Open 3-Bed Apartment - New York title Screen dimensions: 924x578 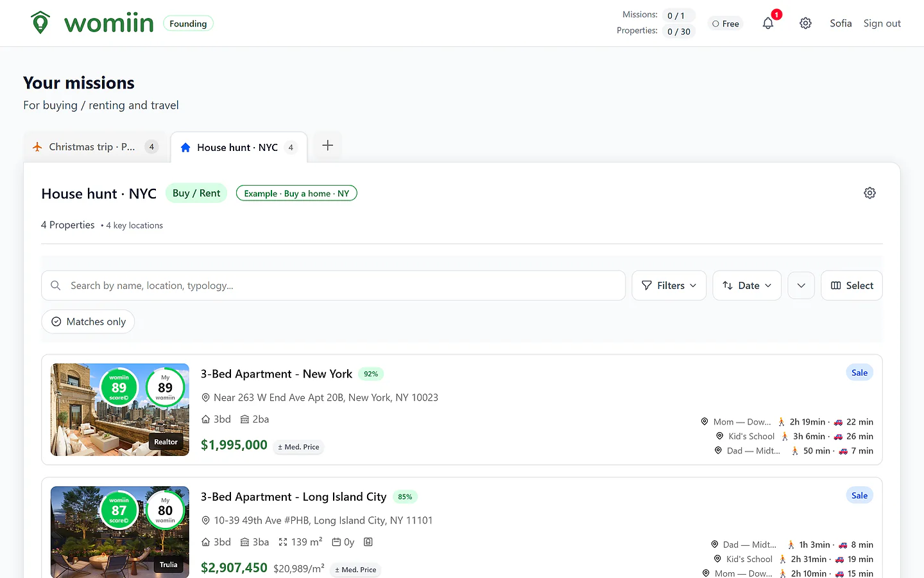[277, 374]
